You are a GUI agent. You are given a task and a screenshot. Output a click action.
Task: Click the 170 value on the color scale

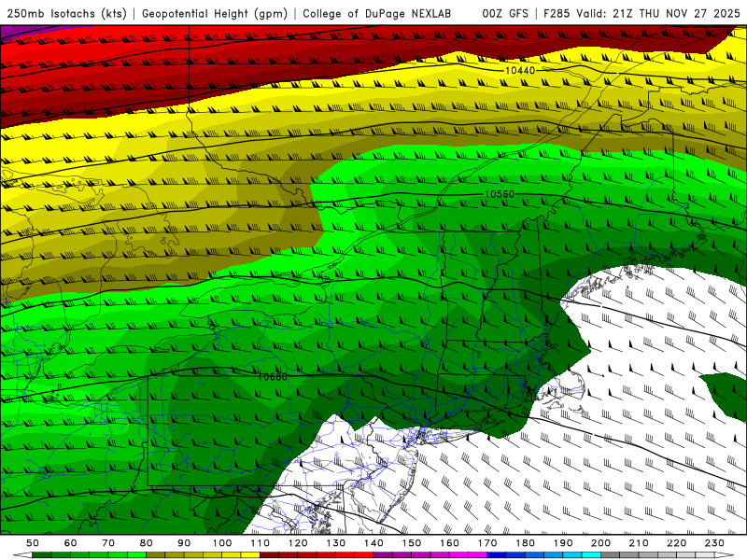coord(487,543)
